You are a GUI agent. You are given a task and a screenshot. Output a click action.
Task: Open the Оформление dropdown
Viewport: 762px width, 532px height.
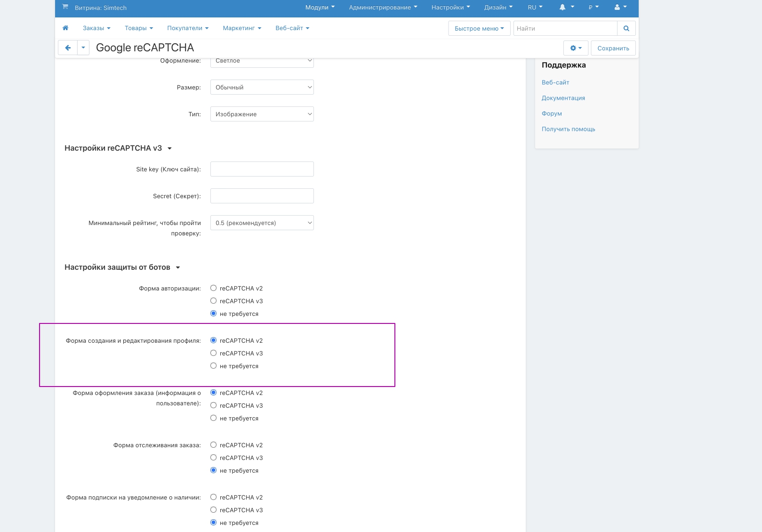pos(262,61)
